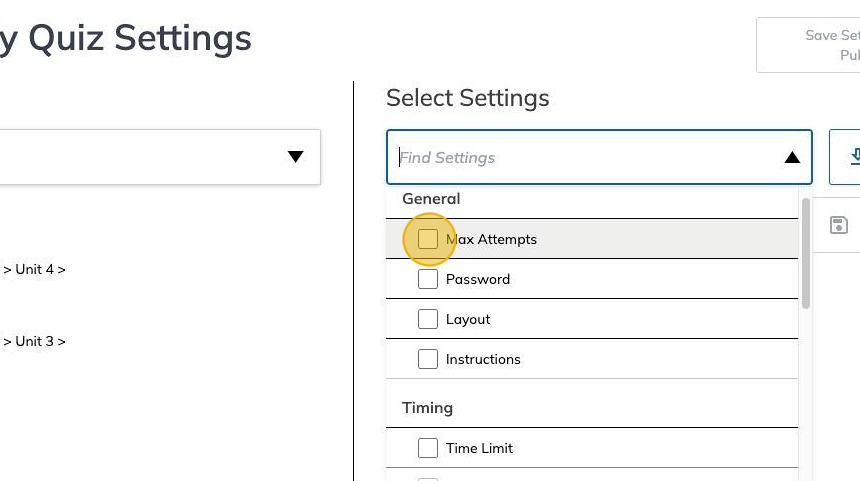Viewport: 860px width, 481px height.
Task: Tick the Layout checkbox
Action: (428, 319)
